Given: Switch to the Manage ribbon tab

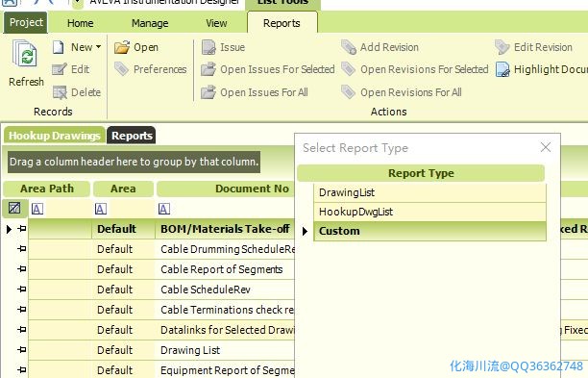Looking at the screenshot, I should click(150, 23).
